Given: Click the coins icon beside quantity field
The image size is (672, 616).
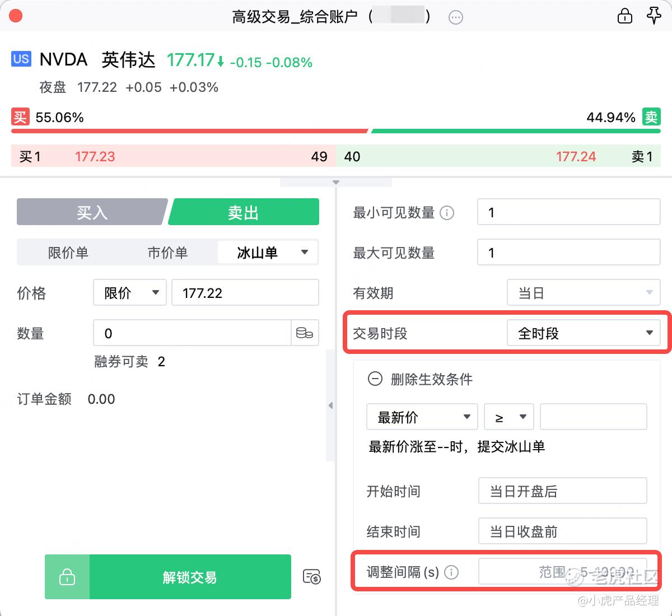Looking at the screenshot, I should [x=305, y=333].
